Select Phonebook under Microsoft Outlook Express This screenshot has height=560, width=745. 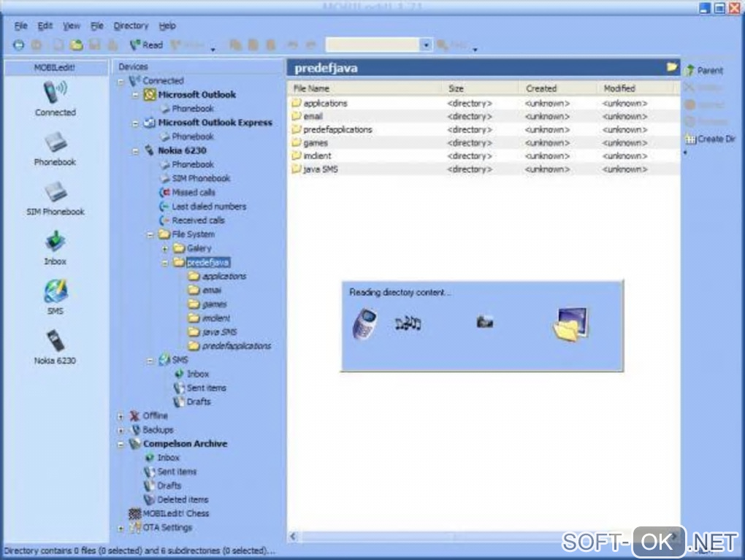[x=187, y=137]
